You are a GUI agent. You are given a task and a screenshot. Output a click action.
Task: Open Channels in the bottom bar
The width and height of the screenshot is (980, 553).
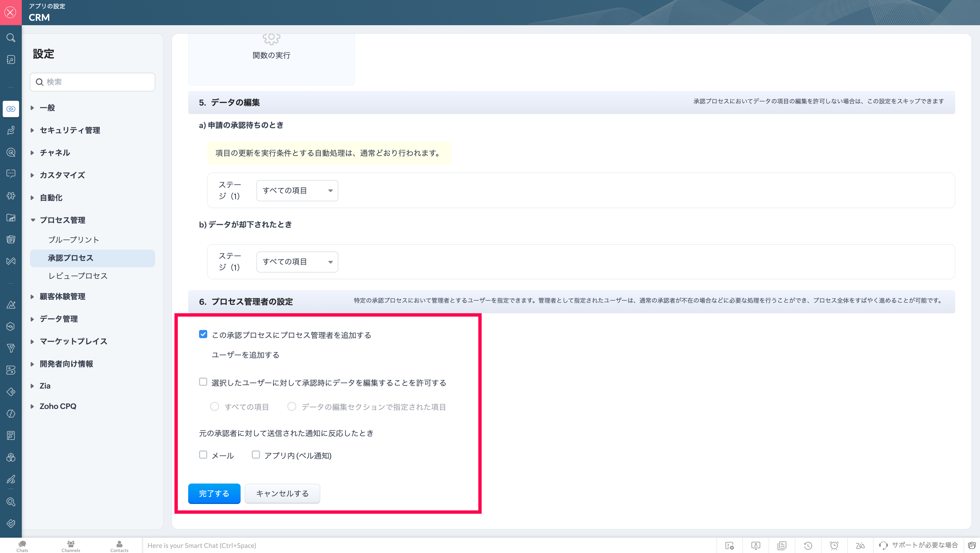click(71, 546)
